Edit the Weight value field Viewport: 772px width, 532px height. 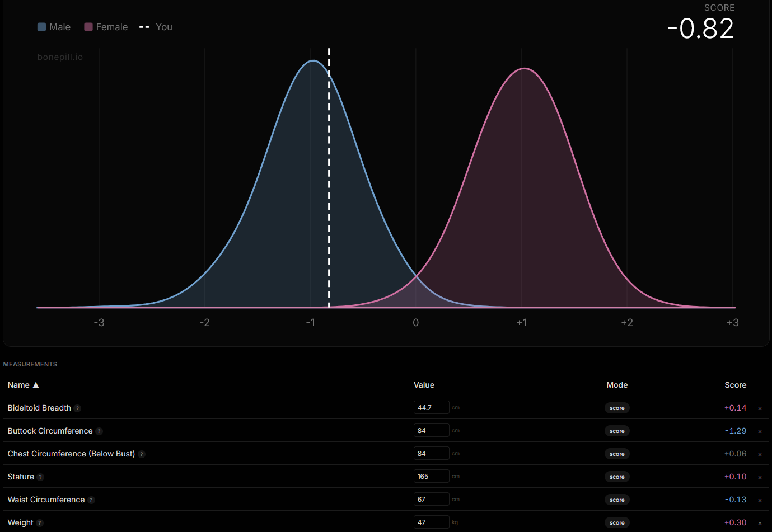(431, 522)
